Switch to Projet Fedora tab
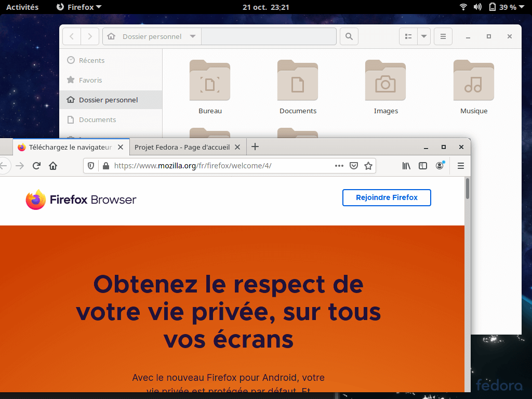 [182, 147]
